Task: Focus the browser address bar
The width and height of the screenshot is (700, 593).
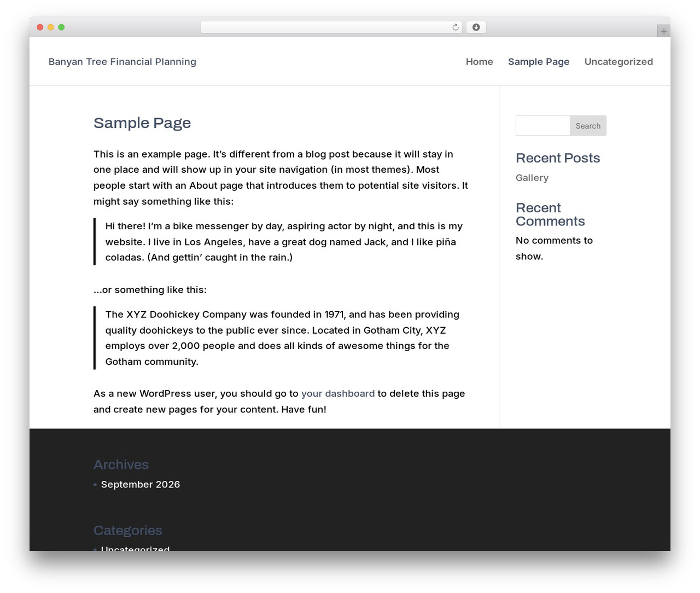Action: point(331,27)
